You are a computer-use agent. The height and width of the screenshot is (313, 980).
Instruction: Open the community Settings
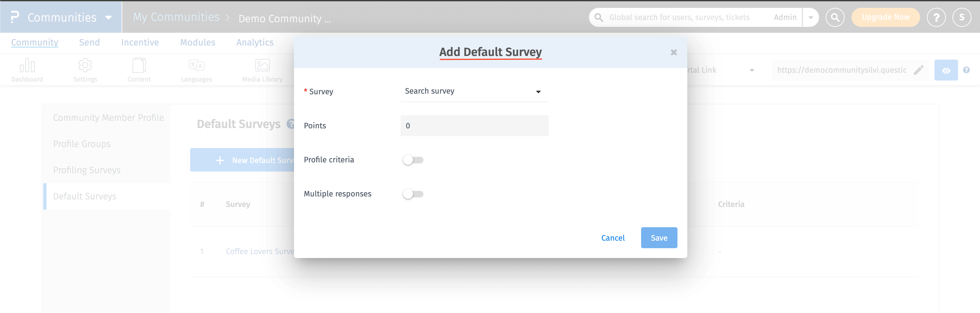coord(85,69)
